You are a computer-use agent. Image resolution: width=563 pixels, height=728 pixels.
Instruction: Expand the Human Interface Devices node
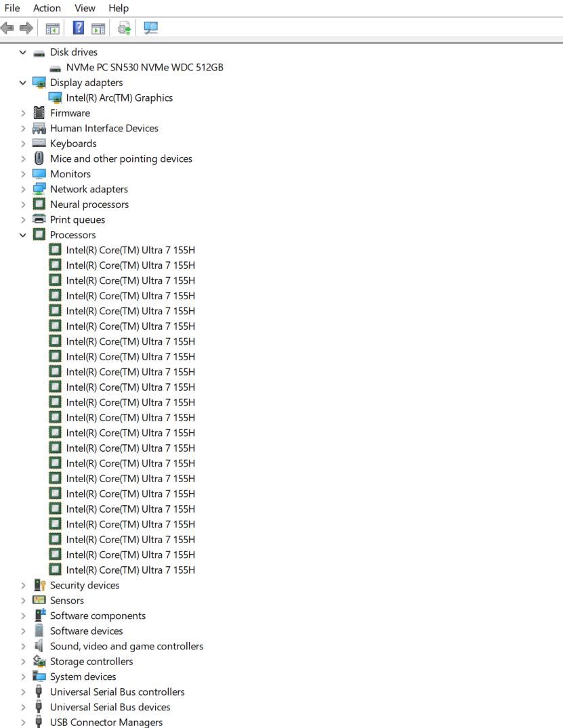tap(23, 129)
